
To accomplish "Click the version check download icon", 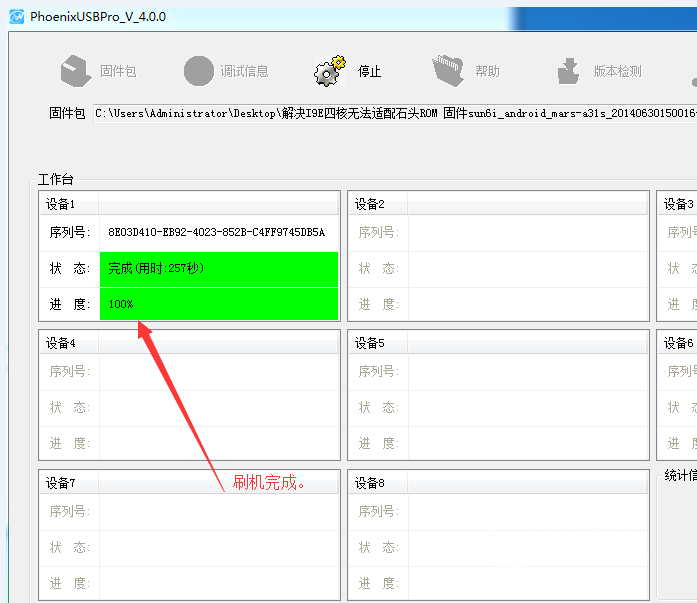I will (x=569, y=71).
